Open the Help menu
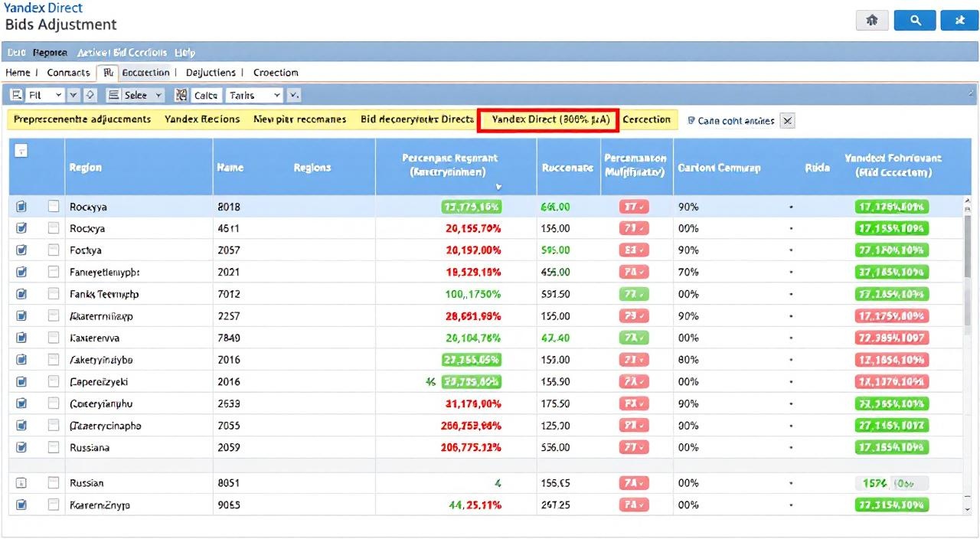The image size is (980, 539). point(185,53)
